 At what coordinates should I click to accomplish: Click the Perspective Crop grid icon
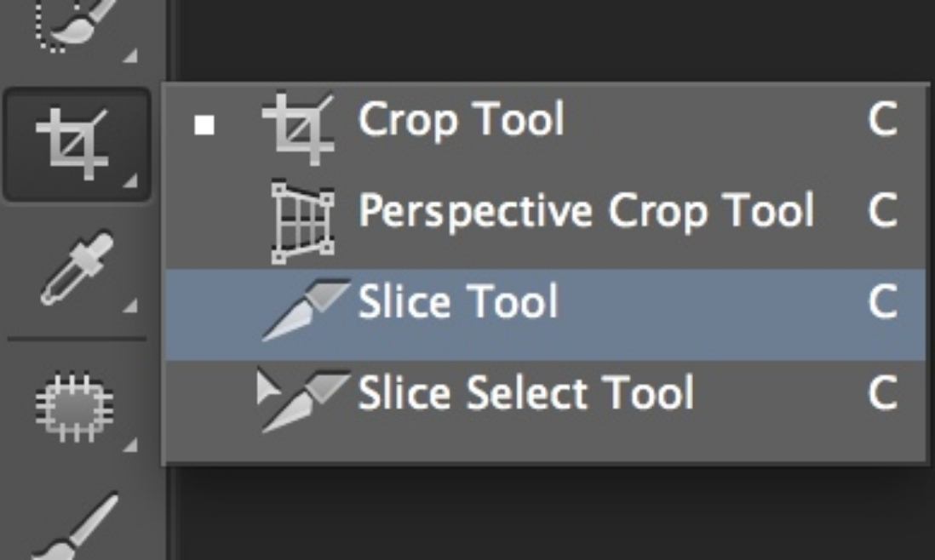point(302,222)
